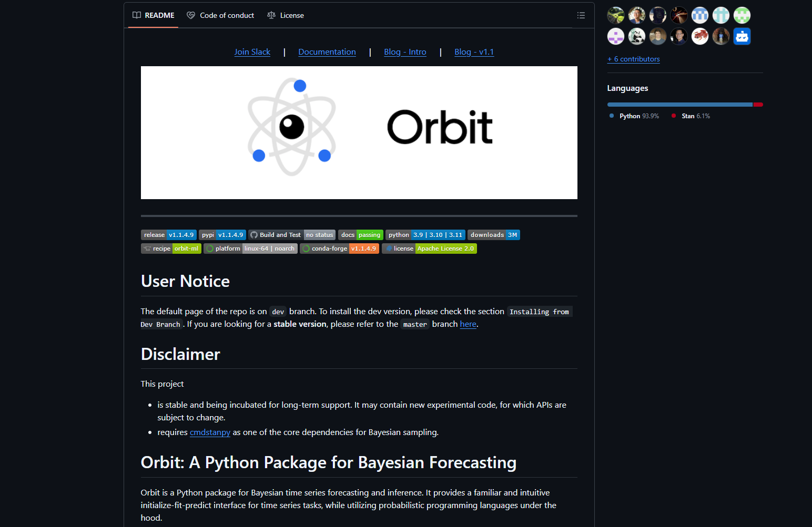
Task: Open the panda contributor avatar
Action: (637, 36)
